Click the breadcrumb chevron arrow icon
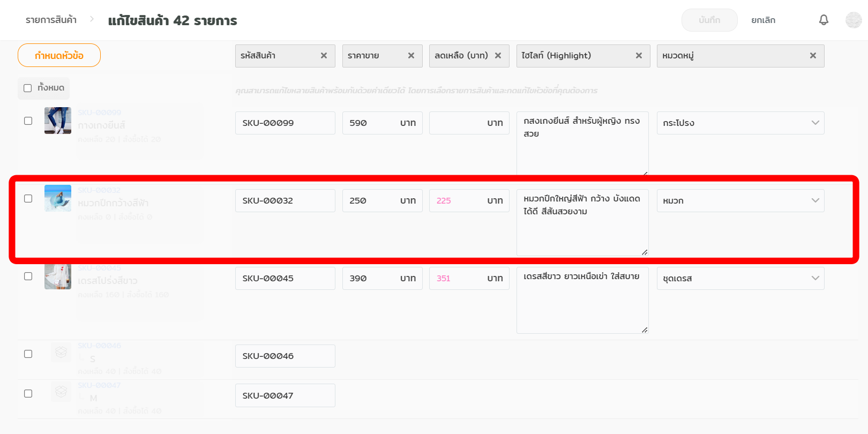Viewport: 868px width, 434px height. coord(92,19)
